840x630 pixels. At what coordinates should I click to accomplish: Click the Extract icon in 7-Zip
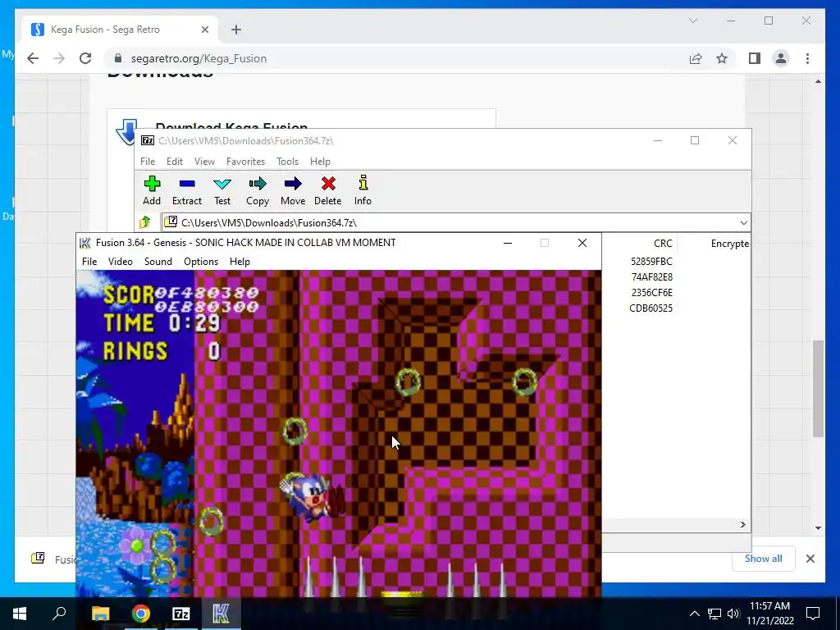[x=187, y=190]
